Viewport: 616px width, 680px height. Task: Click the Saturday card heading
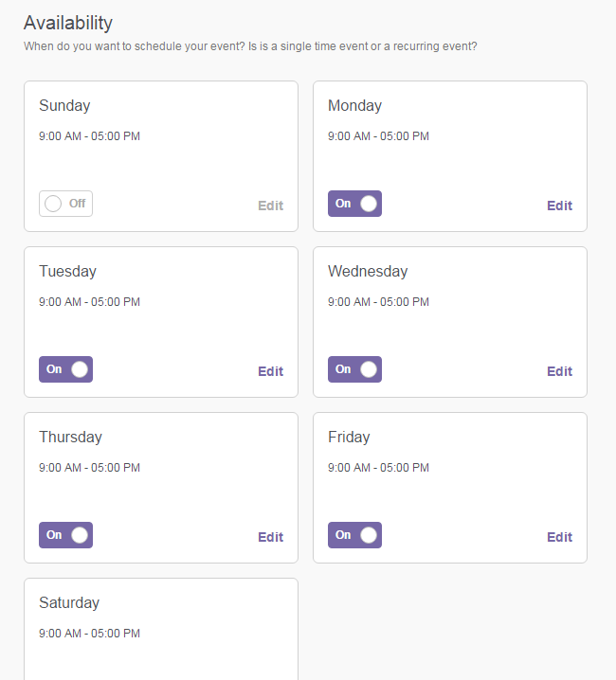point(69,602)
